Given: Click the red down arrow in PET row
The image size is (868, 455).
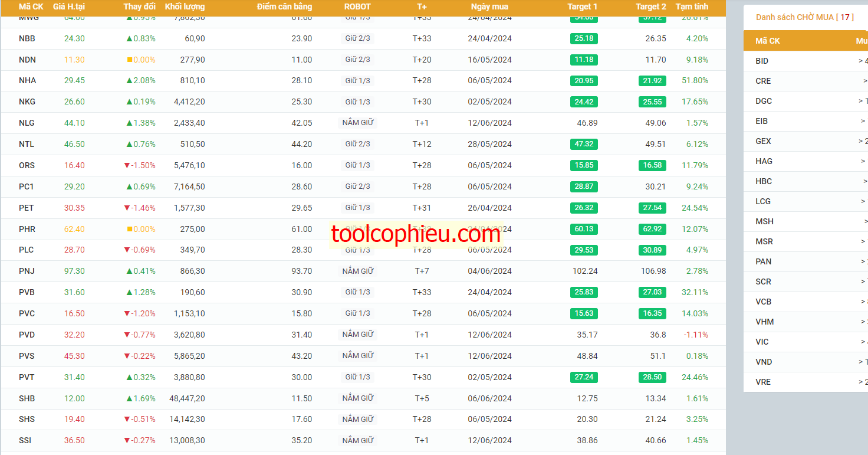Looking at the screenshot, I should coord(127,208).
